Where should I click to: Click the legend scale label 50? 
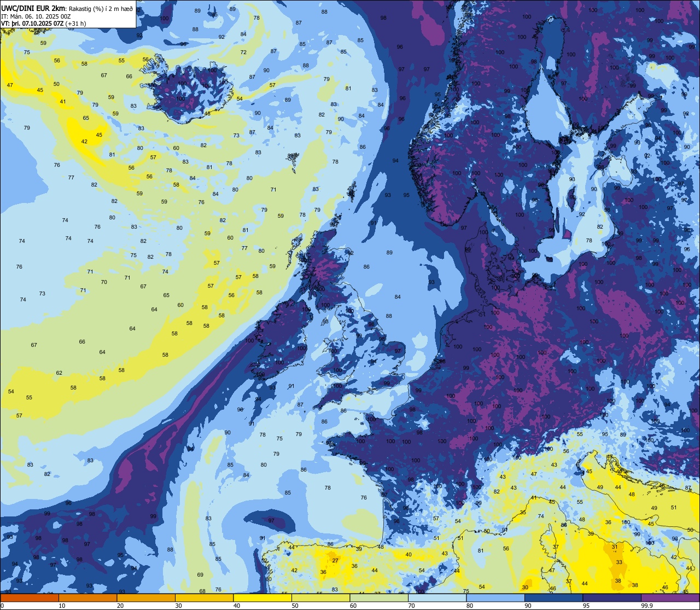pyautogui.click(x=295, y=606)
